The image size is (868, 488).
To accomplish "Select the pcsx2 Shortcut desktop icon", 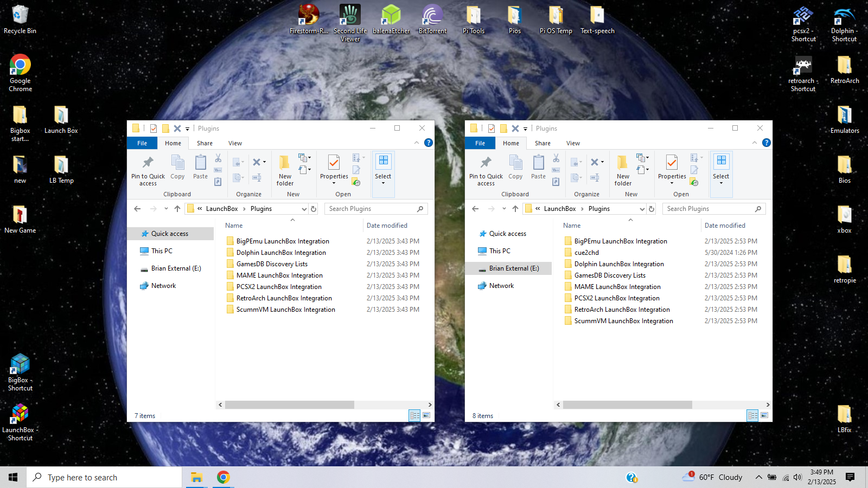I will point(803,24).
